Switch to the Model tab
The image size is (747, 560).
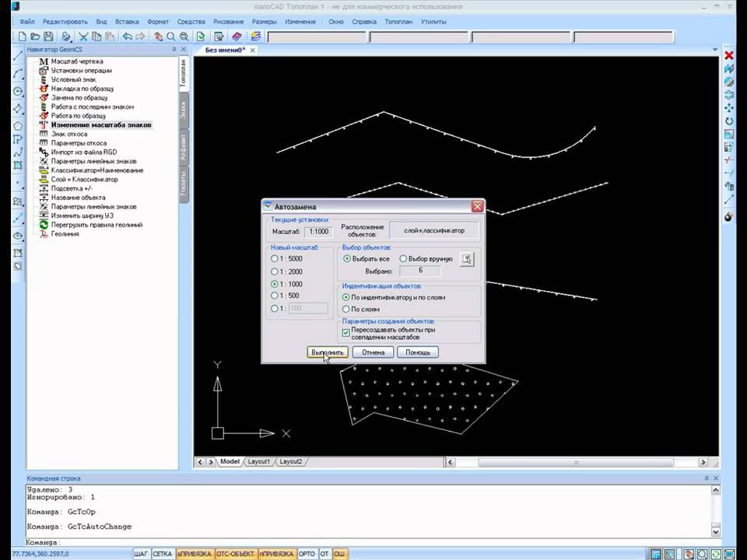pos(230,461)
